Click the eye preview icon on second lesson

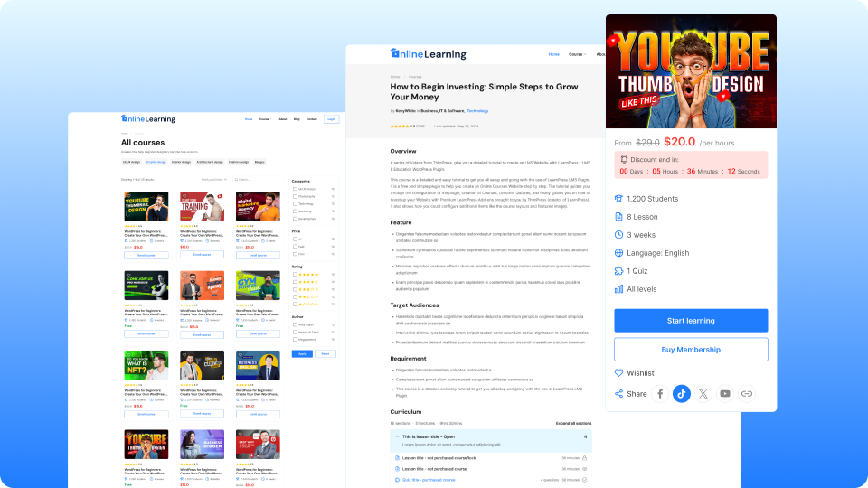pos(586,469)
